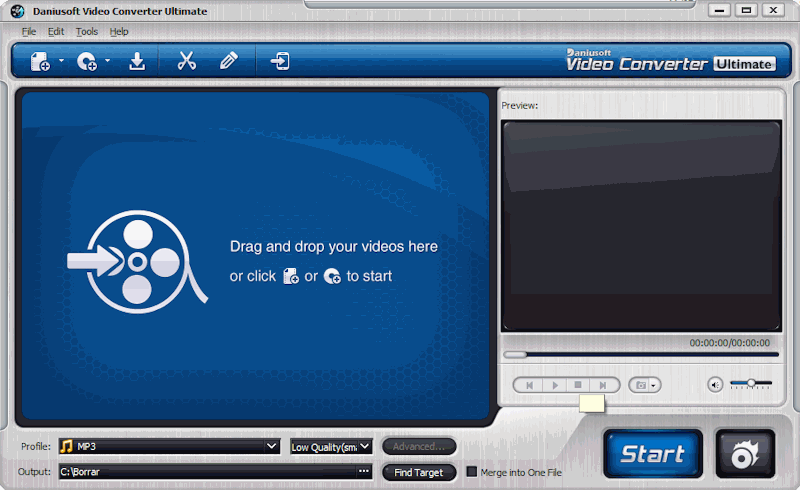The image size is (800, 490).
Task: Click the play button in preview
Action: (555, 385)
